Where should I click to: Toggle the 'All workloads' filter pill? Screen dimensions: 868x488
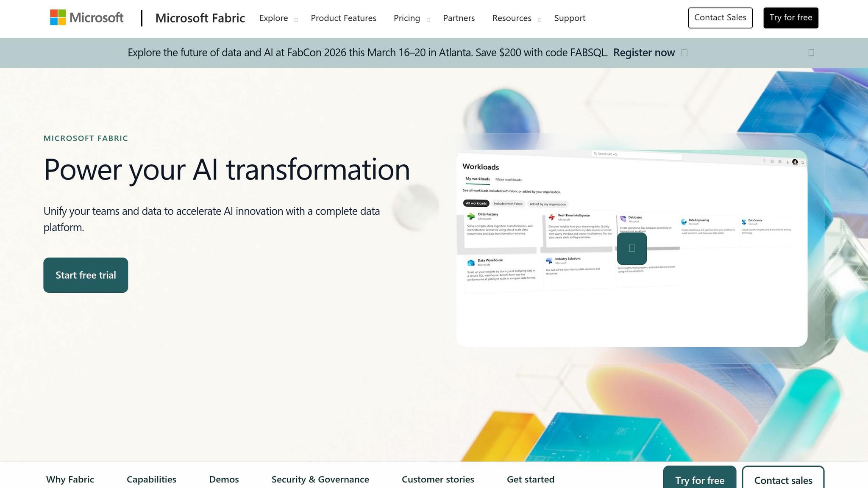[476, 203]
